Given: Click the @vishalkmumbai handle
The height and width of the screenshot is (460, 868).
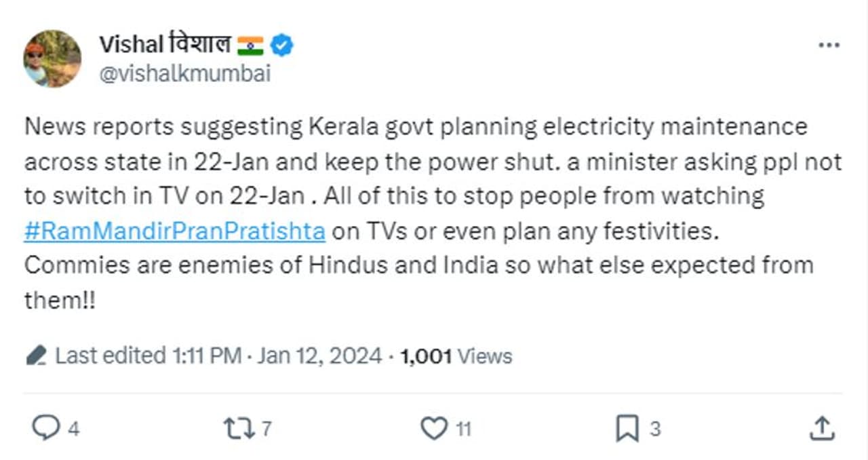Looking at the screenshot, I should [184, 73].
